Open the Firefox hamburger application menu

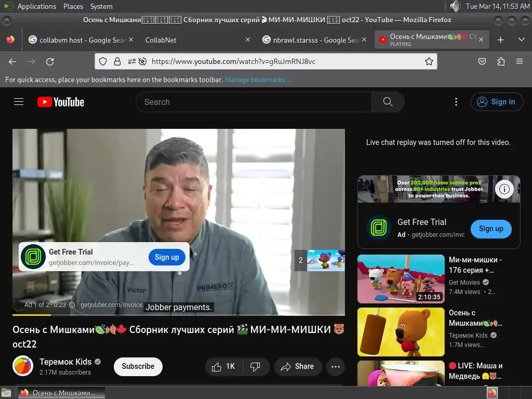coord(520,61)
